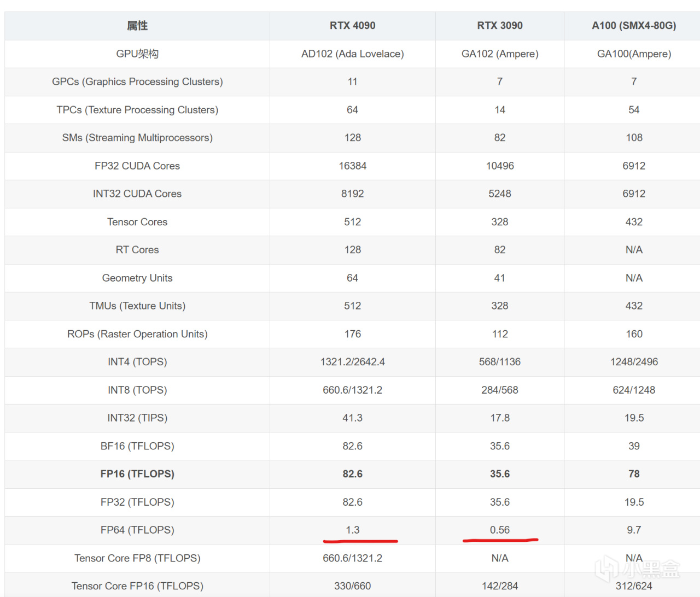
Task: Click the ROPs (Raster Operation Units) label
Action: [x=137, y=334]
